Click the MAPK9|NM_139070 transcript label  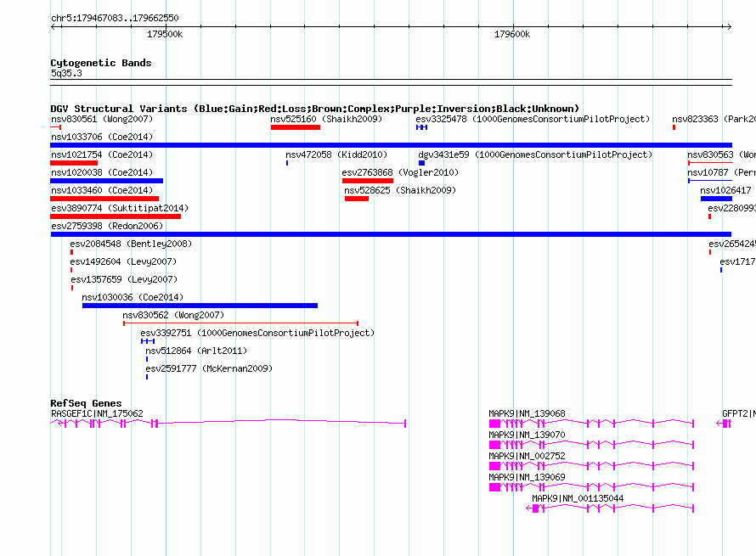(527, 435)
